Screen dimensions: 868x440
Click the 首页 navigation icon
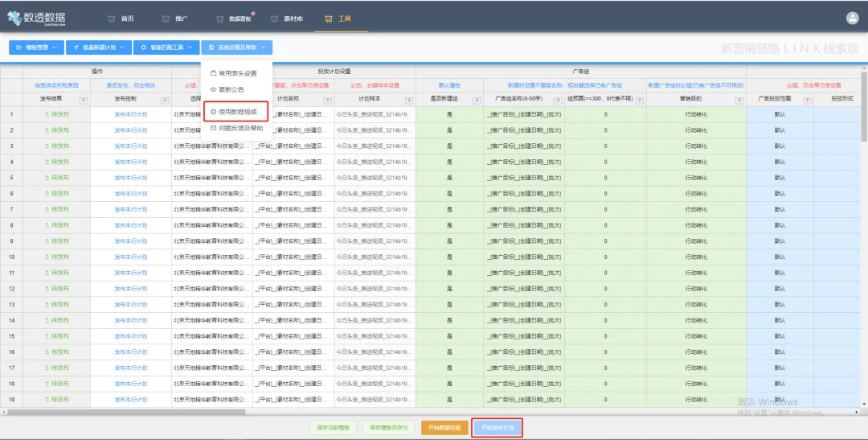pyautogui.click(x=112, y=19)
